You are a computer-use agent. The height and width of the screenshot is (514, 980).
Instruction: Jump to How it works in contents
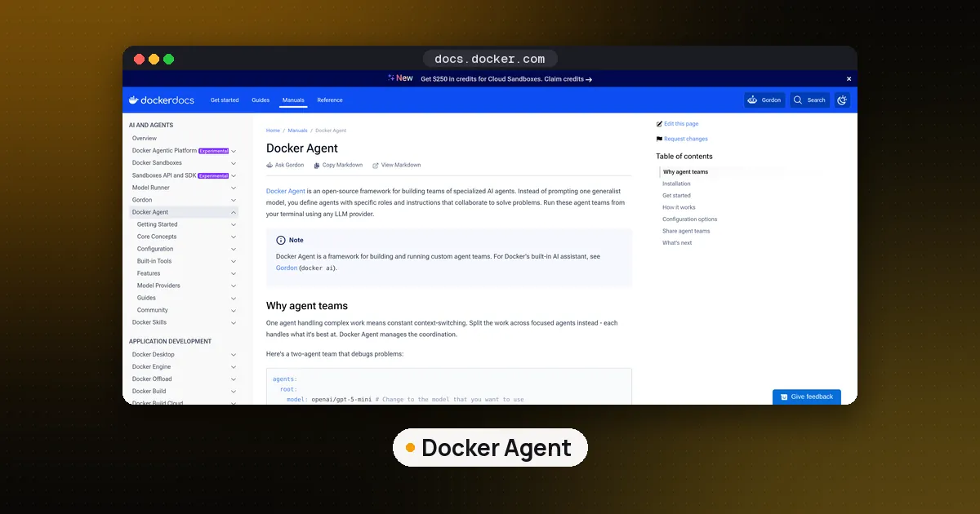click(679, 207)
